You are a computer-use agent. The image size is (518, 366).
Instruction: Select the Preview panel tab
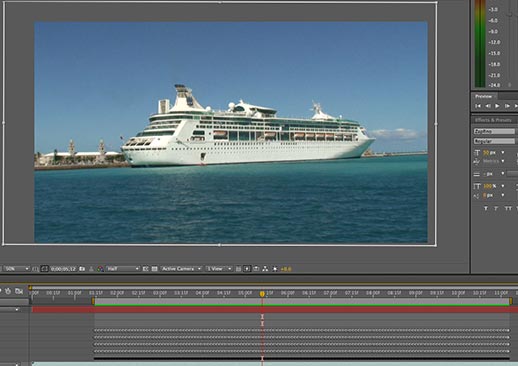(x=484, y=96)
